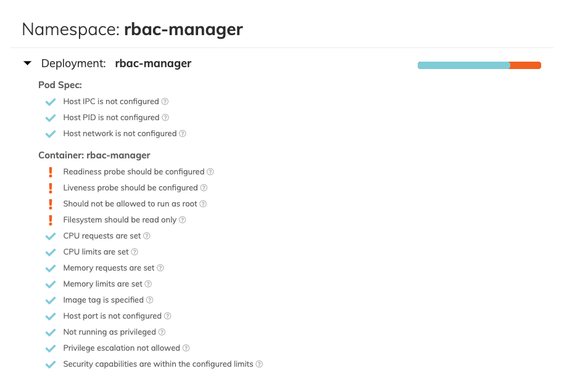This screenshot has width=564, height=392.
Task: Open help for Security capabilities check
Action: 259,364
